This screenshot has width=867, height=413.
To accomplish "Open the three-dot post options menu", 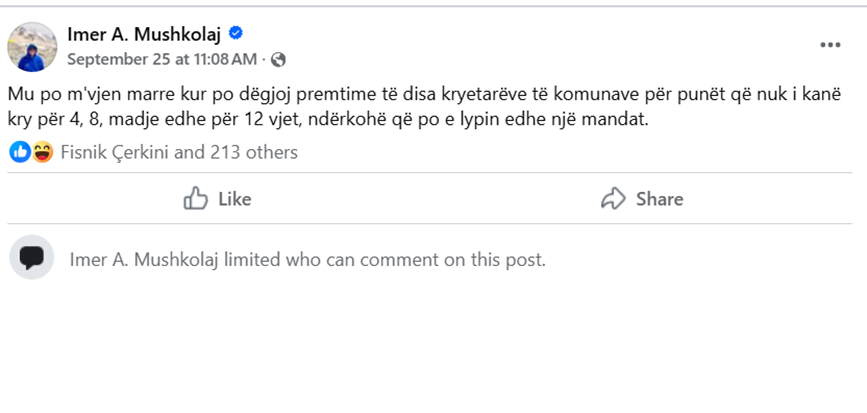I will click(830, 45).
